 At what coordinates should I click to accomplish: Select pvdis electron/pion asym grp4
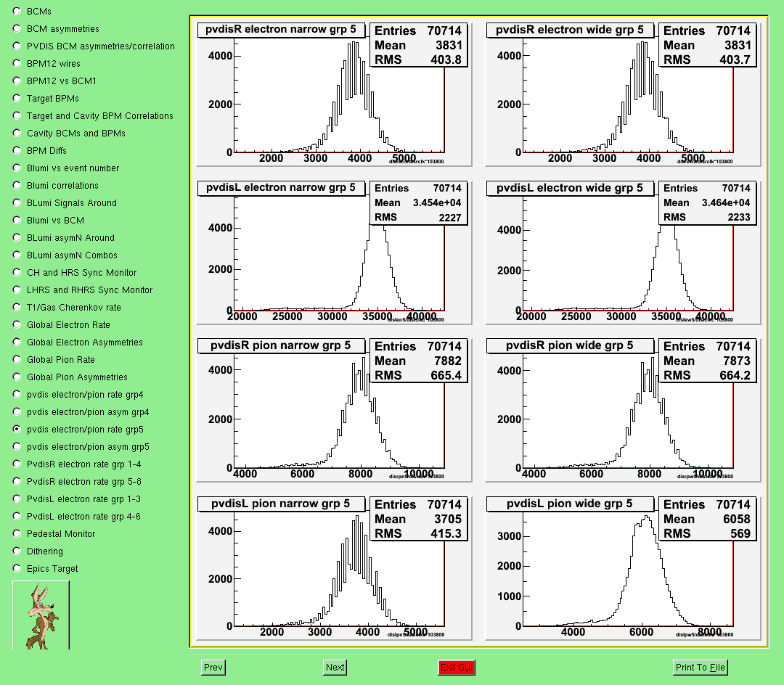click(17, 411)
